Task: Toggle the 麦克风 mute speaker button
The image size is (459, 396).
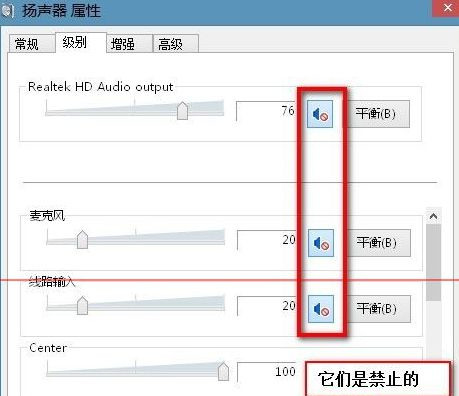Action: click(x=321, y=243)
